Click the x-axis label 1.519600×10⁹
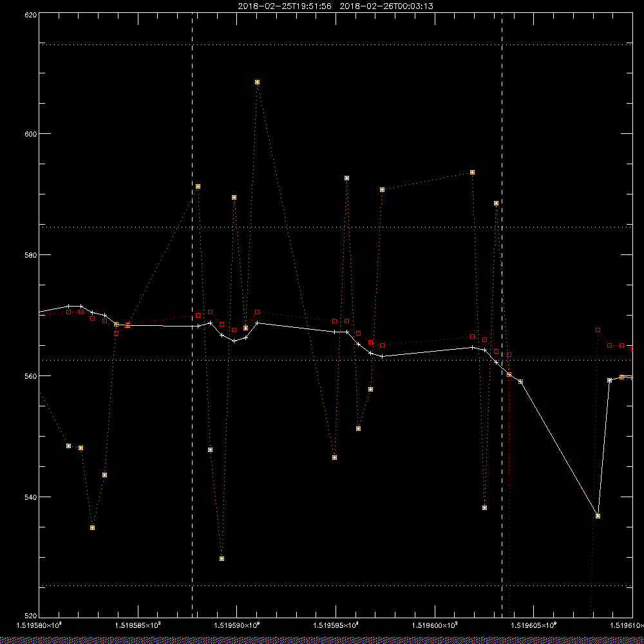 [435, 625]
